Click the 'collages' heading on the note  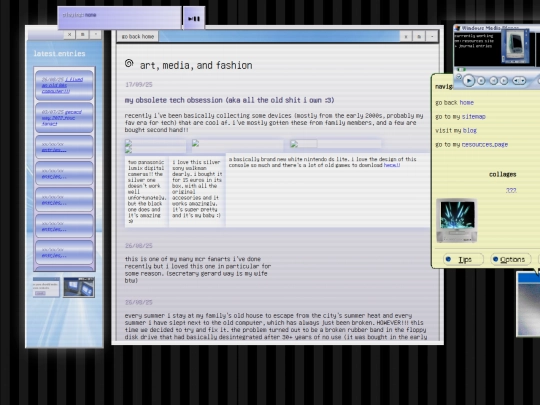pos(502,174)
